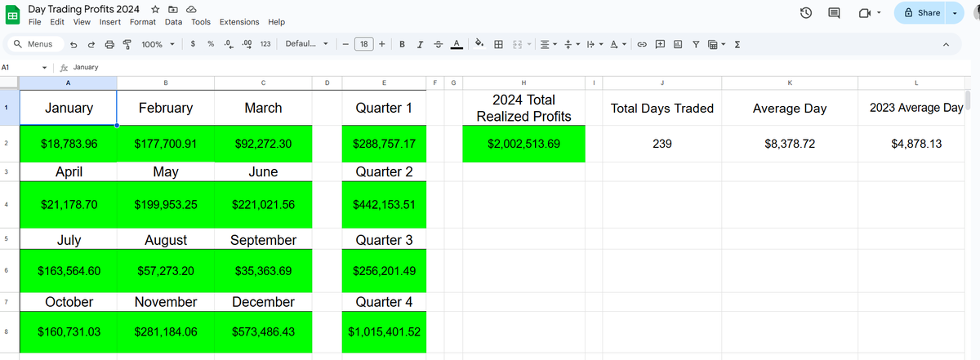980x360 pixels.
Task: Format as percent
Action: (x=211, y=44)
